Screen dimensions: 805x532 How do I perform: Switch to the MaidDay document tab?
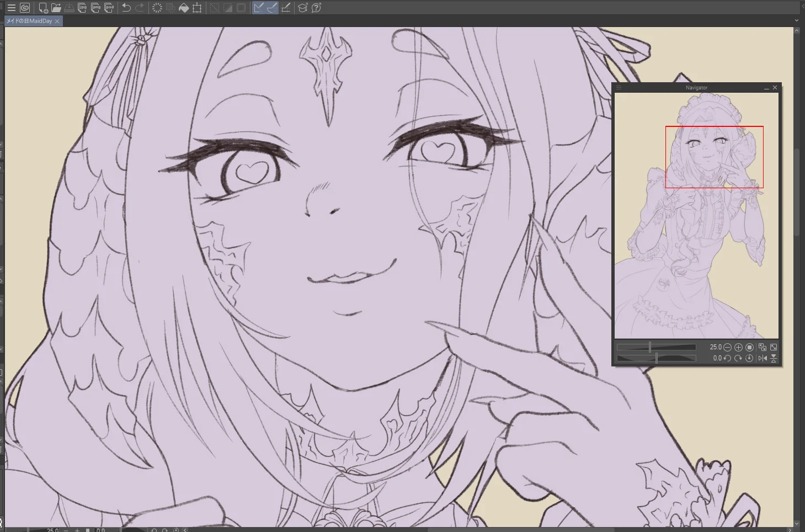[x=30, y=21]
